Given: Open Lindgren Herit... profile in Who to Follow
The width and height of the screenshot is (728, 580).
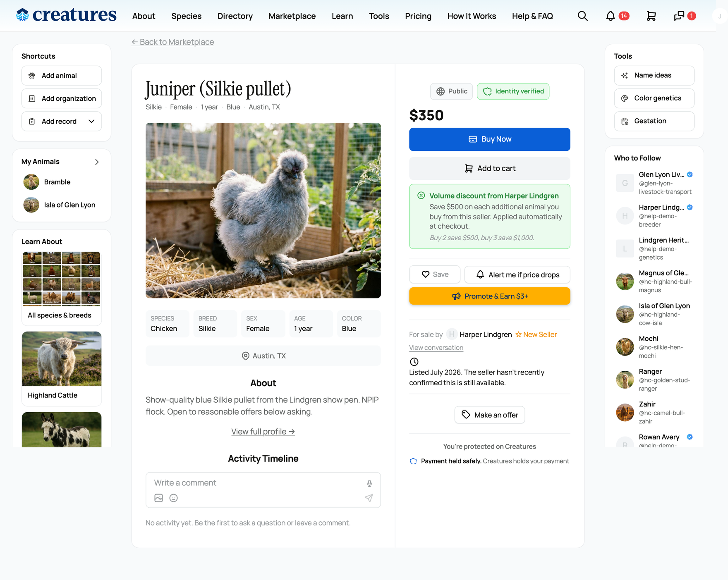Looking at the screenshot, I should click(x=663, y=240).
